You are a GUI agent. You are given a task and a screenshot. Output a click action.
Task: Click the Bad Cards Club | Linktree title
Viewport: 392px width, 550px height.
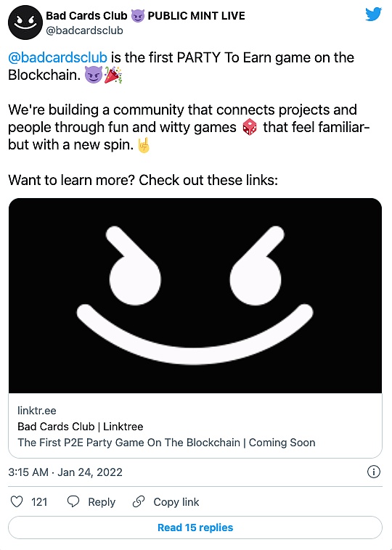point(81,427)
